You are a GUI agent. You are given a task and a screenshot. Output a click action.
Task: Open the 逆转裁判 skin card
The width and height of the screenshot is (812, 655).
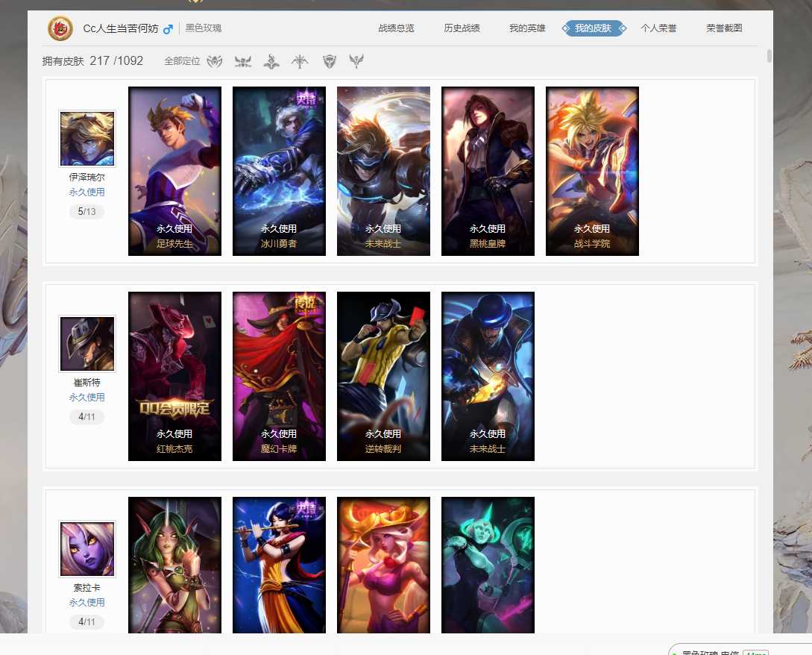point(383,376)
